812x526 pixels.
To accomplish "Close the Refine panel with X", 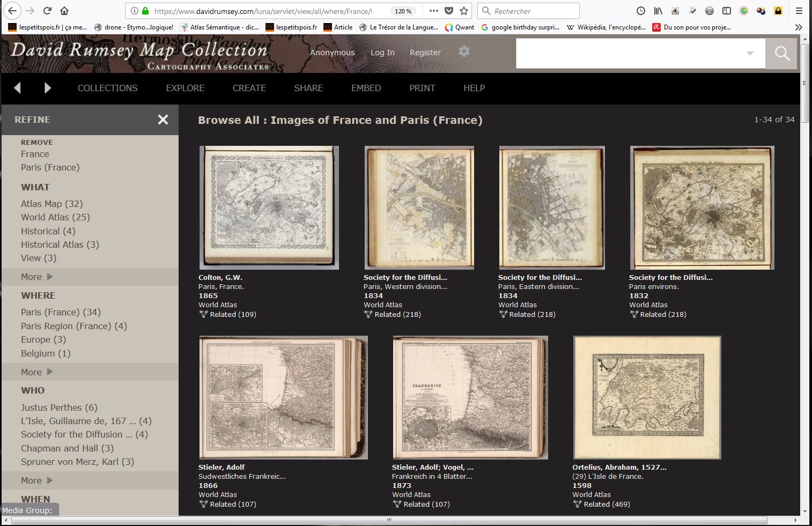I will click(163, 120).
